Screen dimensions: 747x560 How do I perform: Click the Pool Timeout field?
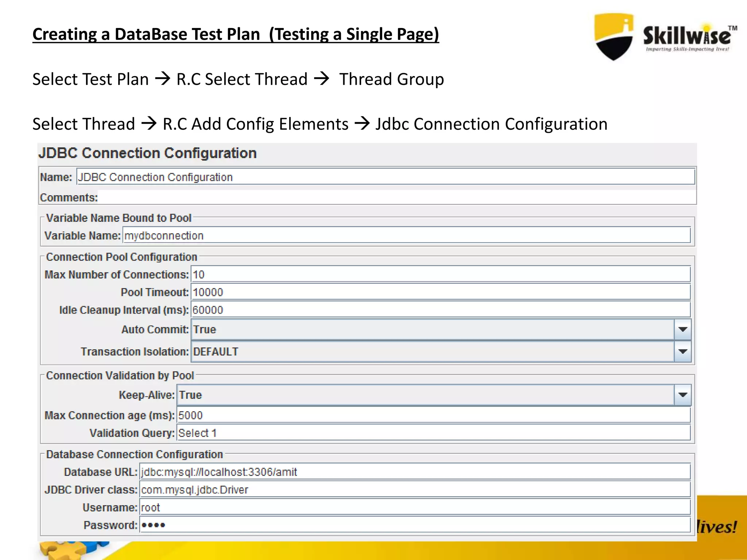441,292
